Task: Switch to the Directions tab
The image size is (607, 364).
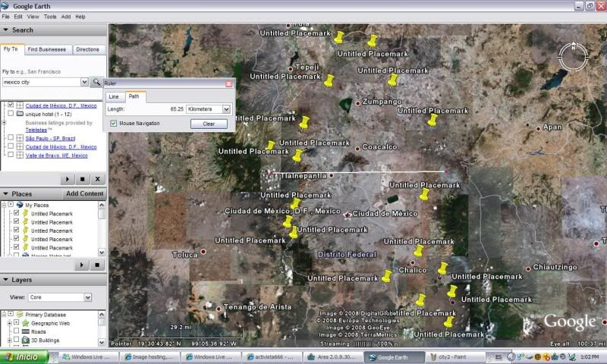Action: click(87, 49)
